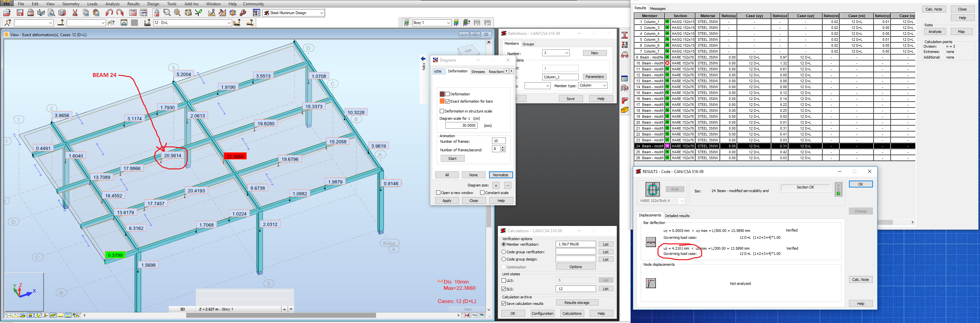Image resolution: width=980 pixels, height=323 pixels.
Task: Open the Geometry menu
Action: coord(70,4)
